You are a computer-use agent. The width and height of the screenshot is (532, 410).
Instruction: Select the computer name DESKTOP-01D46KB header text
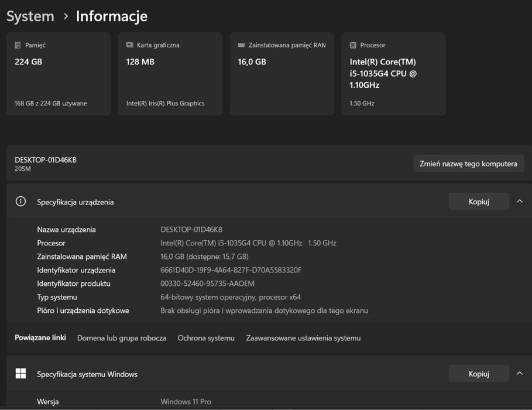click(x=46, y=160)
